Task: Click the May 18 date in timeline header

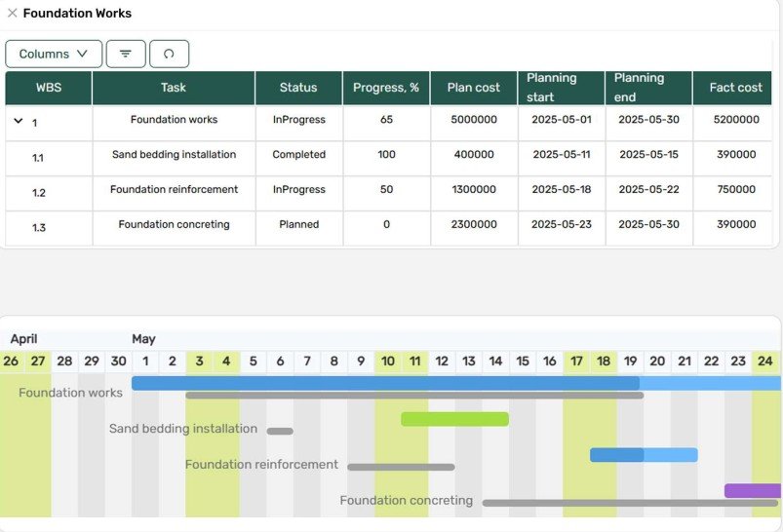Action: click(x=604, y=361)
